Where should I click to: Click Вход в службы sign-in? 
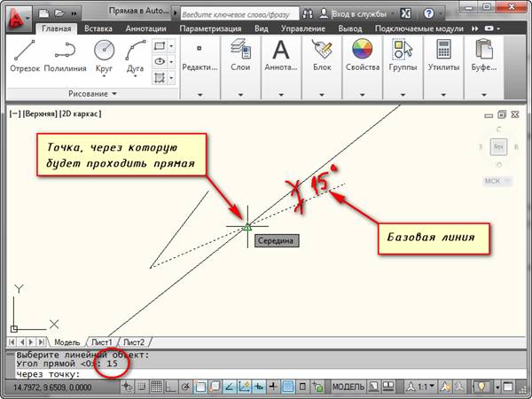tap(359, 14)
